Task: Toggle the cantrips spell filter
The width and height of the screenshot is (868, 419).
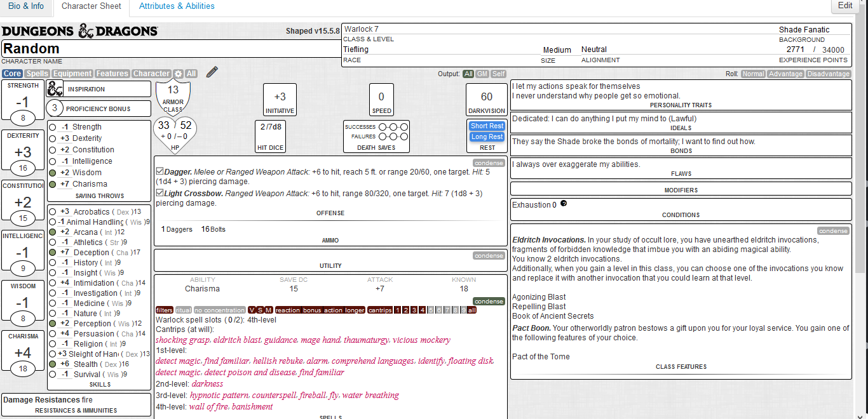Action: click(x=380, y=310)
